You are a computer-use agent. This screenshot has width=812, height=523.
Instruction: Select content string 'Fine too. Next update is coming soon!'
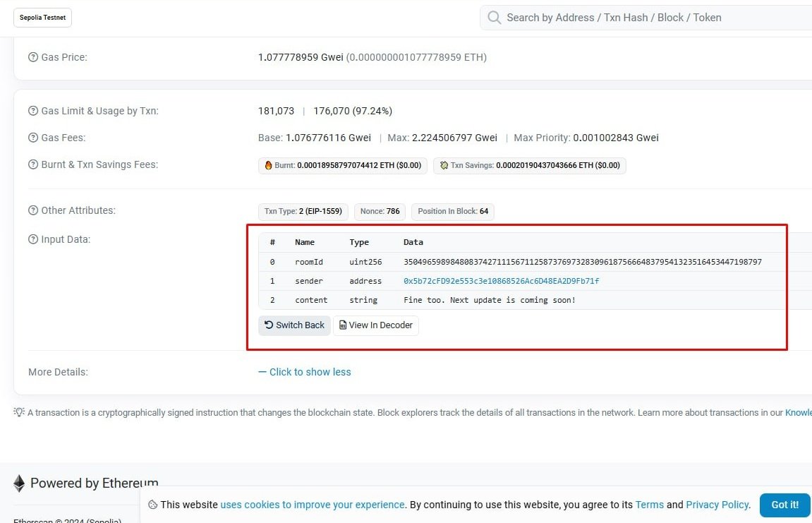tap(490, 300)
